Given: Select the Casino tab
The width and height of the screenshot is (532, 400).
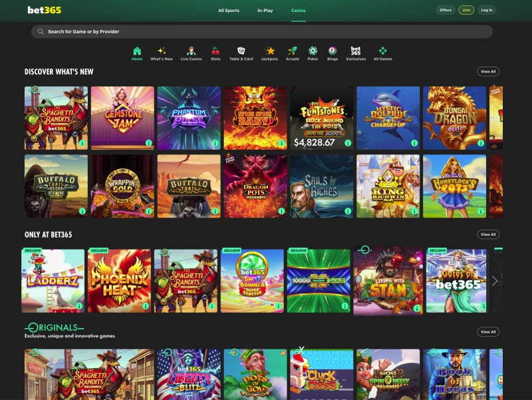Looking at the screenshot, I should pos(298,11).
